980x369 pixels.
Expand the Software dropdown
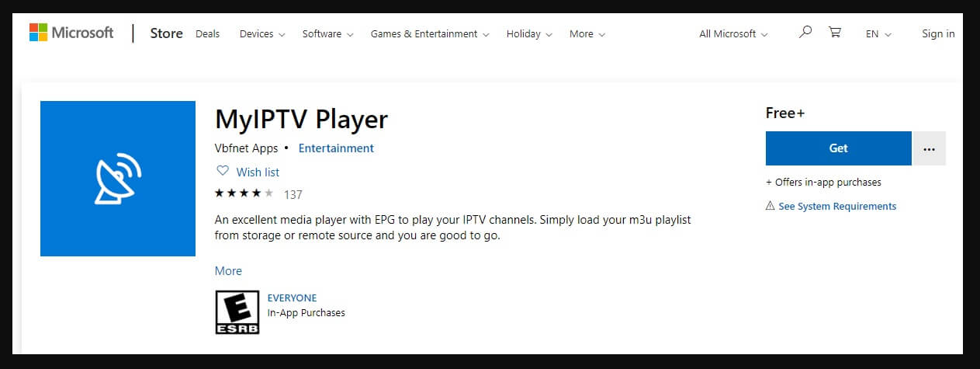(x=327, y=34)
